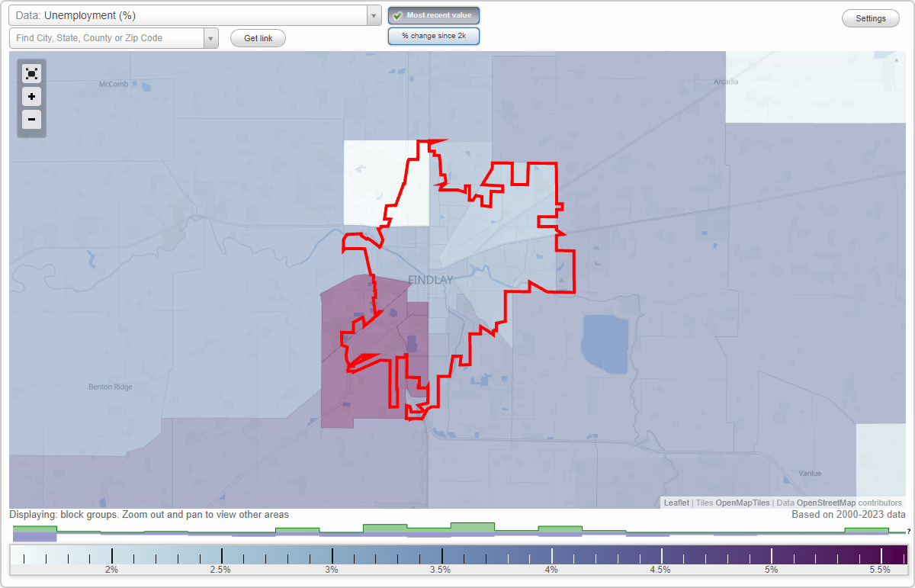This screenshot has height=588, width=915.
Task: Click the Arcadia town label
Action: [726, 81]
